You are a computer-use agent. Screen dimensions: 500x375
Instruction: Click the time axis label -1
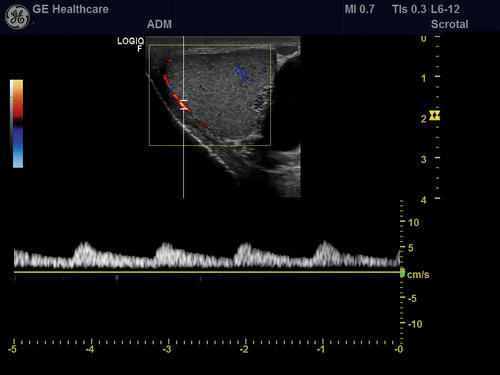(x=321, y=349)
